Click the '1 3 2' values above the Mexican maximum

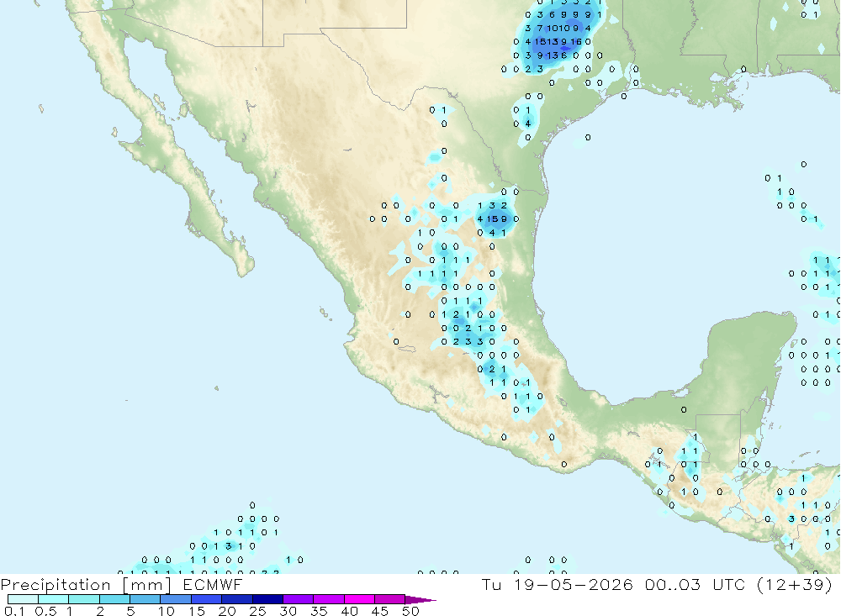click(492, 205)
